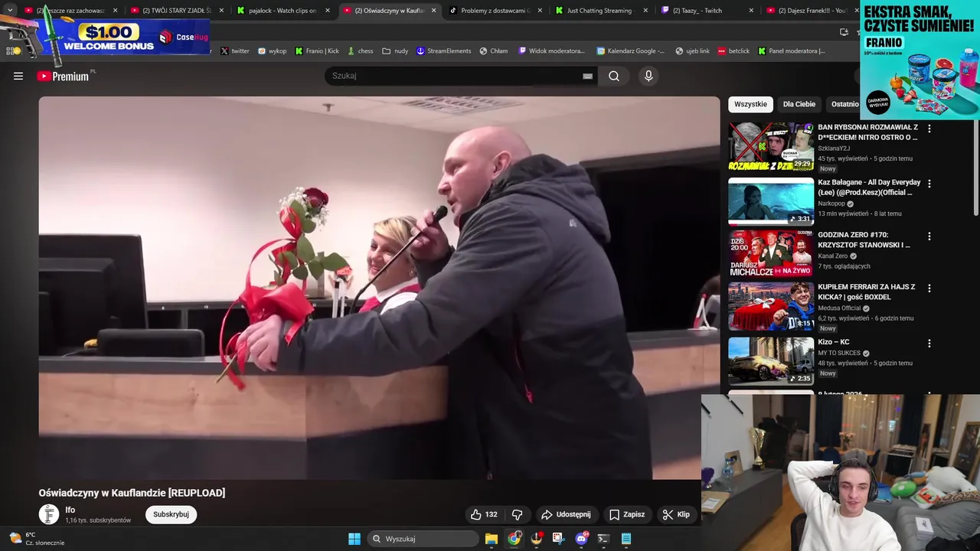The width and height of the screenshot is (980, 551).
Task: Open options menu for GODZINA ZERO video
Action: click(x=929, y=236)
